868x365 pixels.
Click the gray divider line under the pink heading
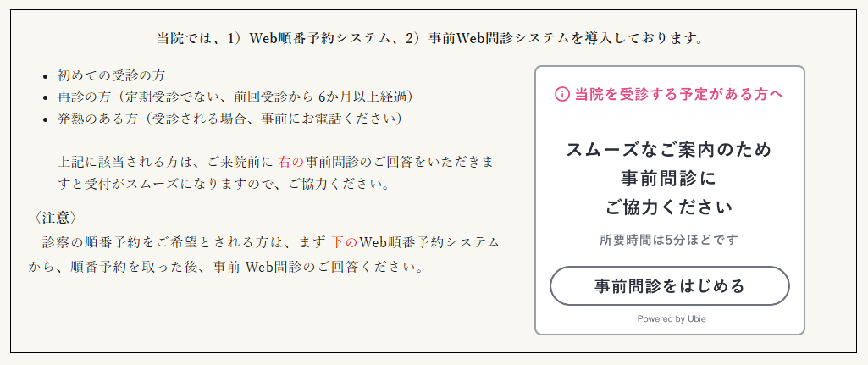point(669,119)
